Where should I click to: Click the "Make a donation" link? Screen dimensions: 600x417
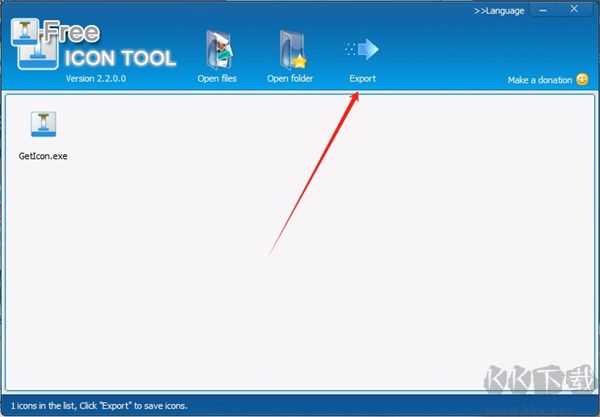pyautogui.click(x=539, y=80)
